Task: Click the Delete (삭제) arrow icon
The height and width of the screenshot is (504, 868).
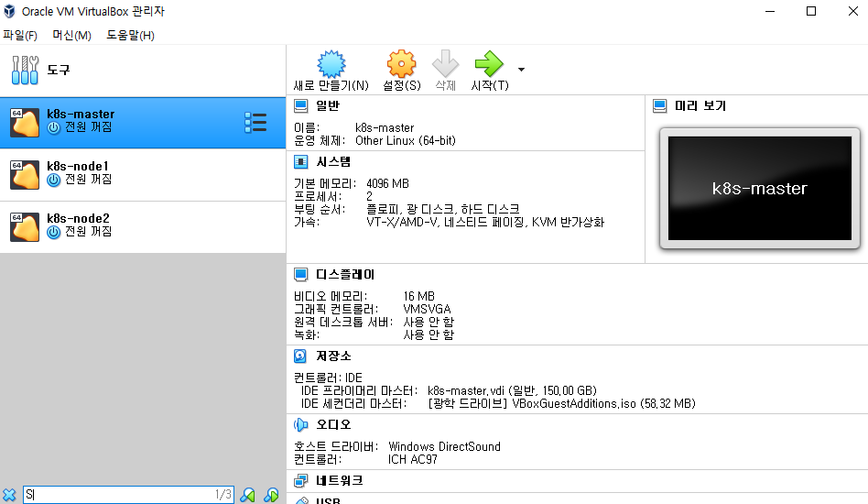Action: [x=445, y=64]
